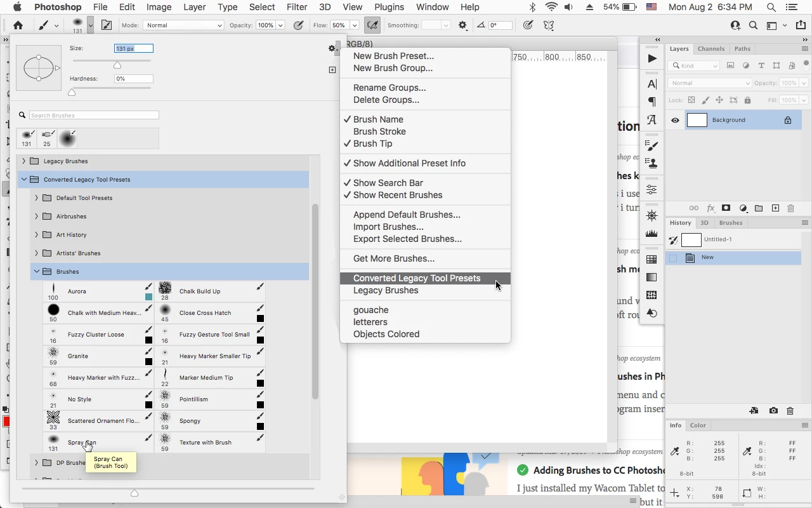The height and width of the screenshot is (508, 812).
Task: Switch to the Paths tab
Action: (742, 49)
